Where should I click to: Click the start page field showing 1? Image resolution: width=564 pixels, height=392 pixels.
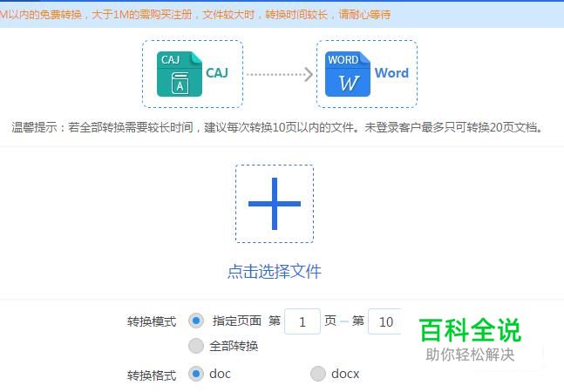coord(302,321)
